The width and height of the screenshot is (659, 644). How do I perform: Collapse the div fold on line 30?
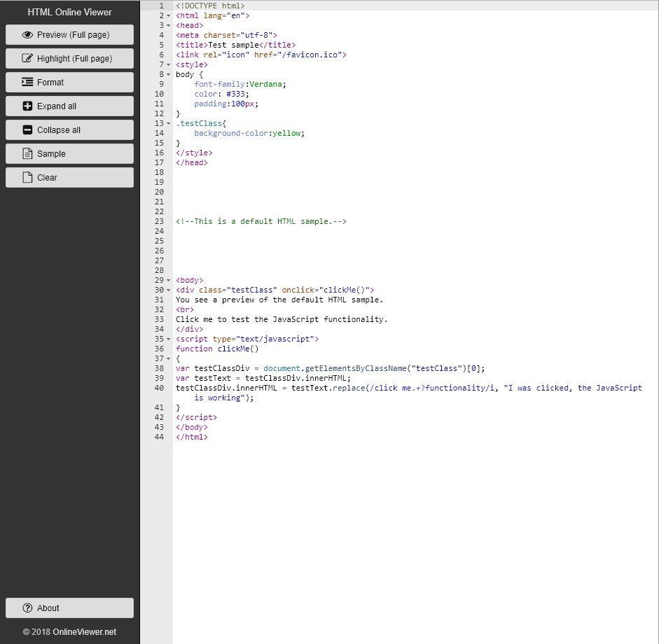(x=169, y=290)
